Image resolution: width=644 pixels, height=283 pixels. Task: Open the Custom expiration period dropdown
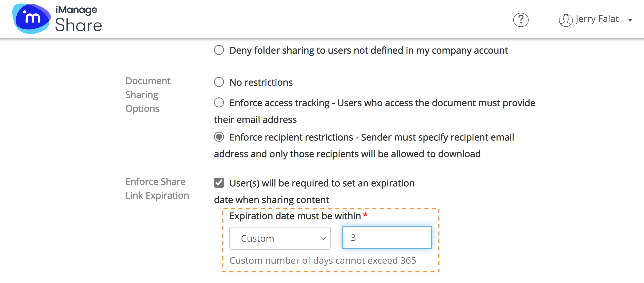(280, 238)
